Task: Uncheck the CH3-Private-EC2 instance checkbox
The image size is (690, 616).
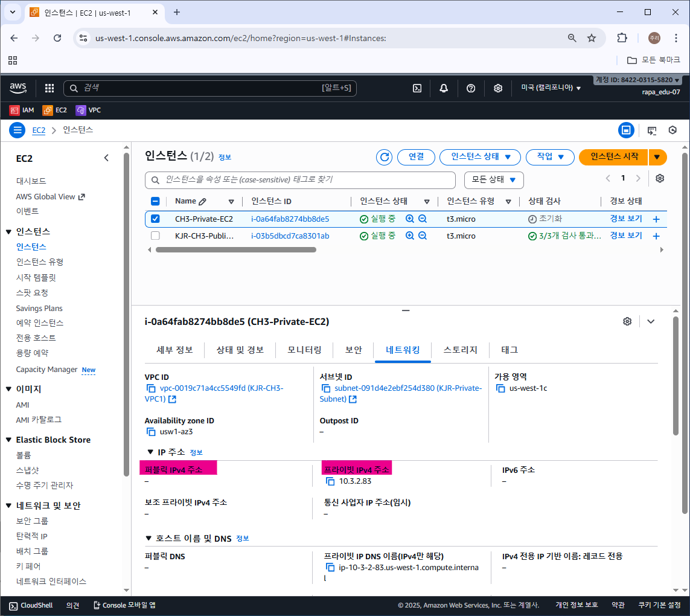Action: (155, 219)
